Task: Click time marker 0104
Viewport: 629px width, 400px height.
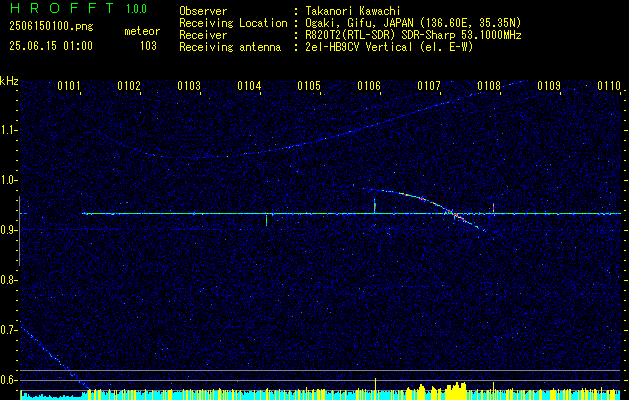Action: (249, 85)
